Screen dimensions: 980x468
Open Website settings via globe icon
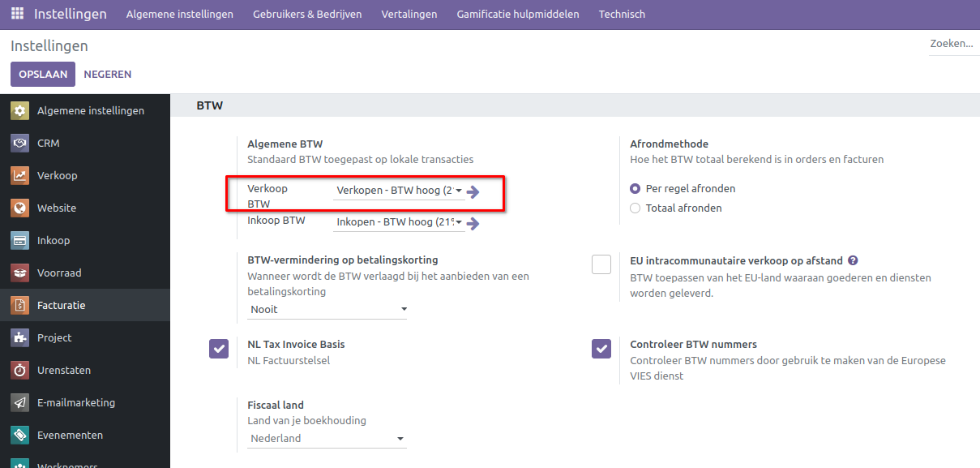pyautogui.click(x=20, y=208)
